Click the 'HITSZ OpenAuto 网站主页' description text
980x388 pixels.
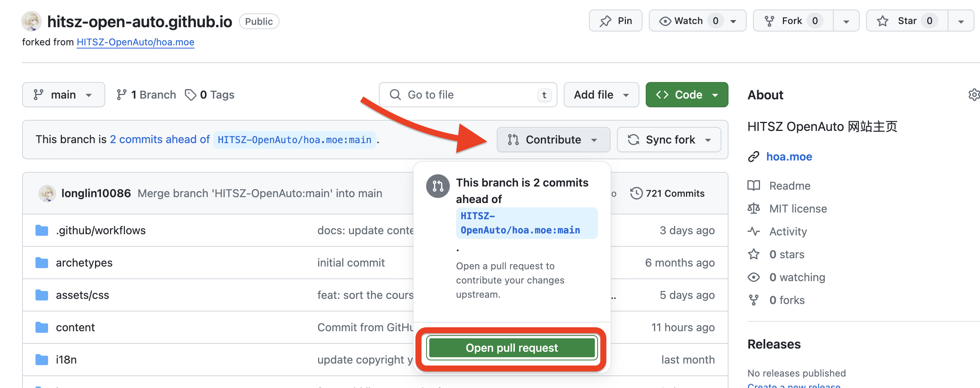pos(822,127)
